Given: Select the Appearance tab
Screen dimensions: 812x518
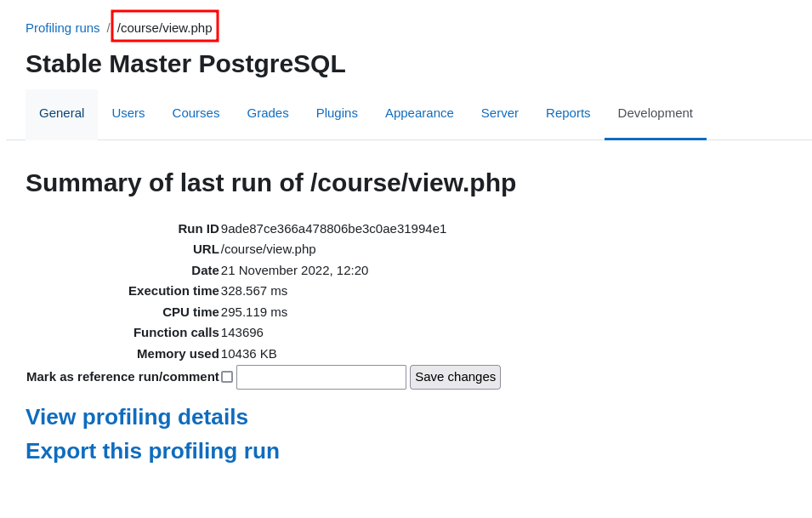Looking at the screenshot, I should [x=419, y=113].
